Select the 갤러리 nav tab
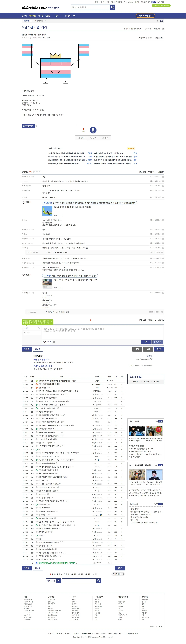This screenshot has height=644, width=186. tap(24, 16)
